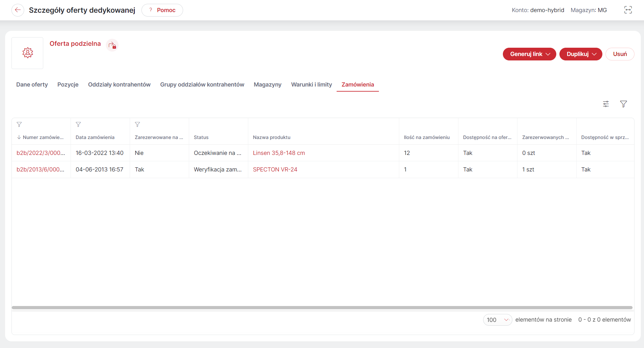Click status cell Weryfikacja zam...
The width and height of the screenshot is (644, 348).
218,170
